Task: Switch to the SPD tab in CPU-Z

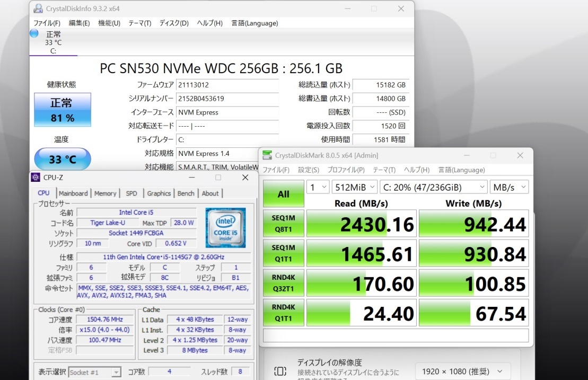Action: [131, 193]
